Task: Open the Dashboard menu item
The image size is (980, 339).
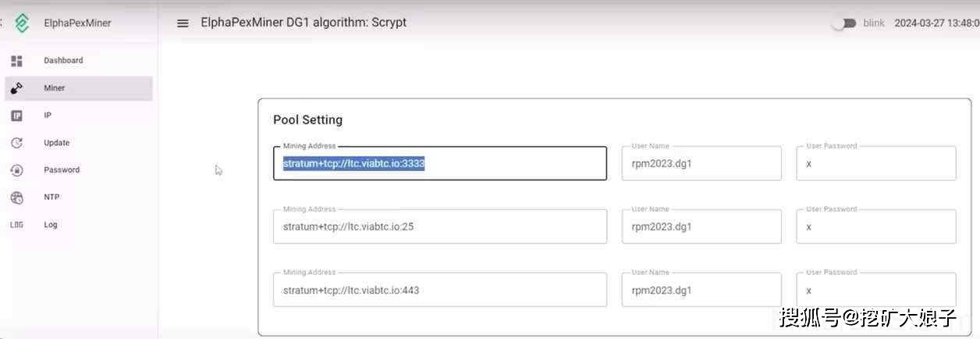Action: [63, 61]
